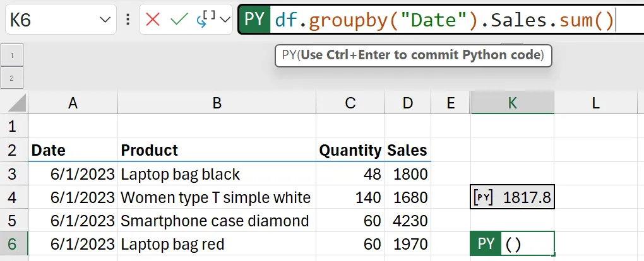Select the Product header cell
This screenshot has width=644, height=261.
point(217,150)
